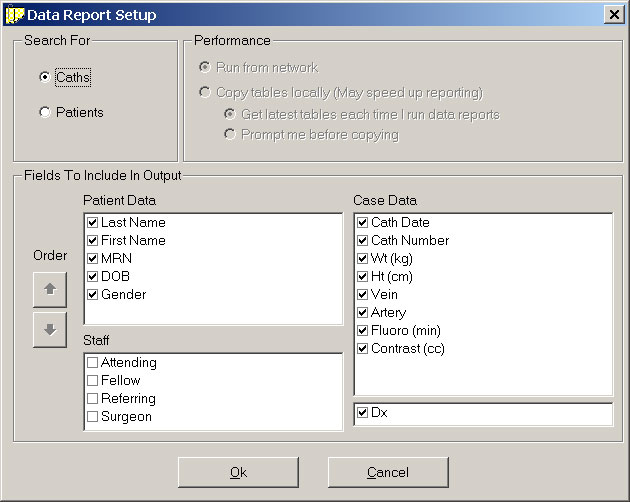Move selected field up in order
The width and height of the screenshot is (630, 502).
(50, 289)
